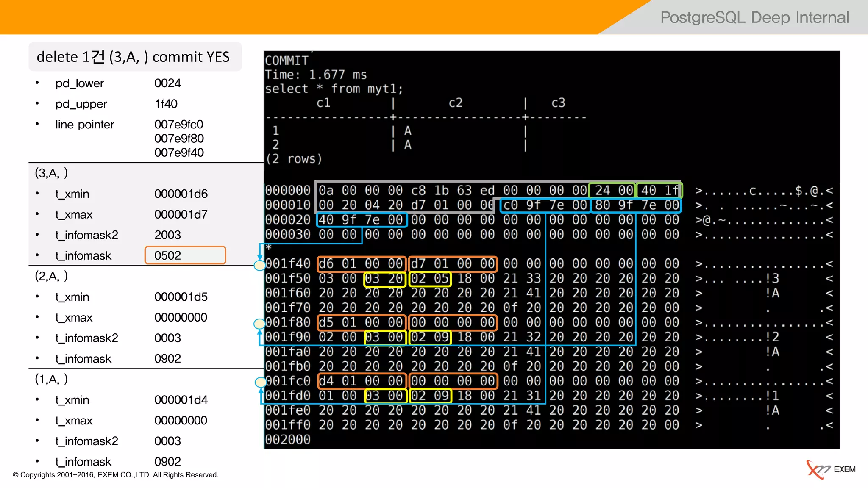Click hex offset 000030
Image resolution: width=868 pixels, height=488 pixels.
coord(288,234)
